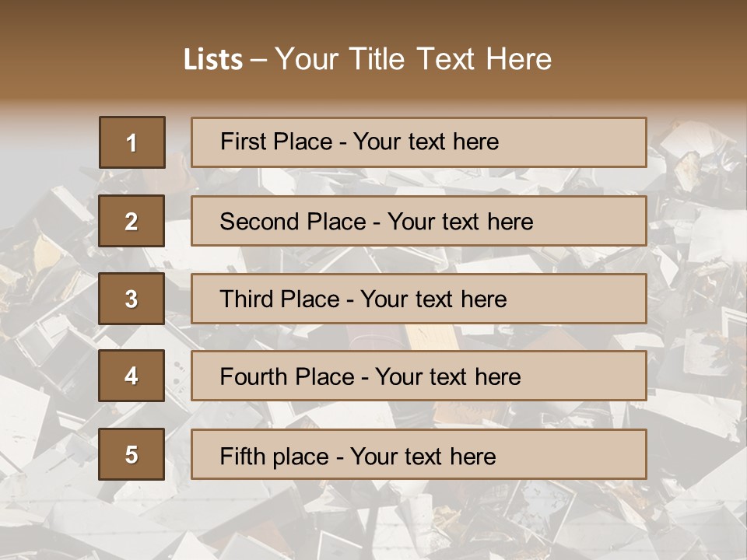This screenshot has width=747, height=560.
Task: Click the word Third in list item three
Action: click(247, 299)
